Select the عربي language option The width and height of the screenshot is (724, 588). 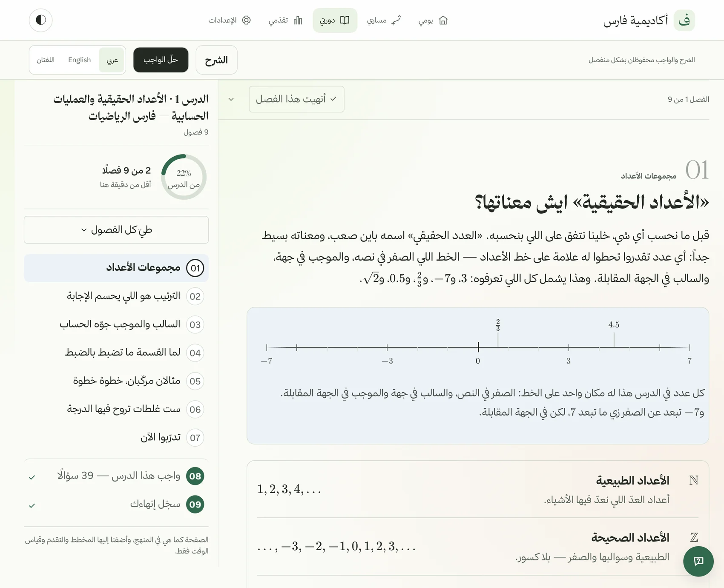coord(112,60)
